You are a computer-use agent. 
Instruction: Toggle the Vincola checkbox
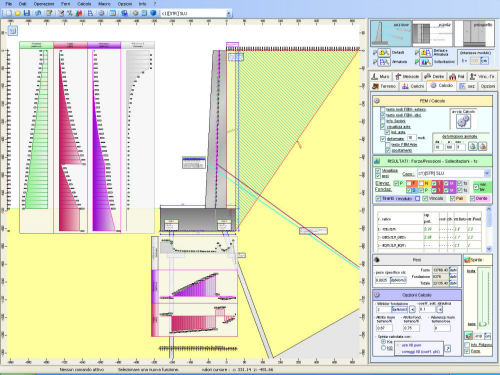[x=425, y=199]
